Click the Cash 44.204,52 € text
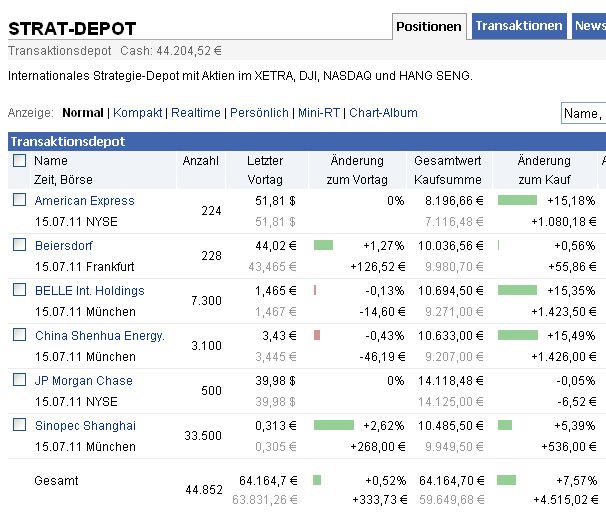Screen dimensions: 606x517 (x=171, y=51)
